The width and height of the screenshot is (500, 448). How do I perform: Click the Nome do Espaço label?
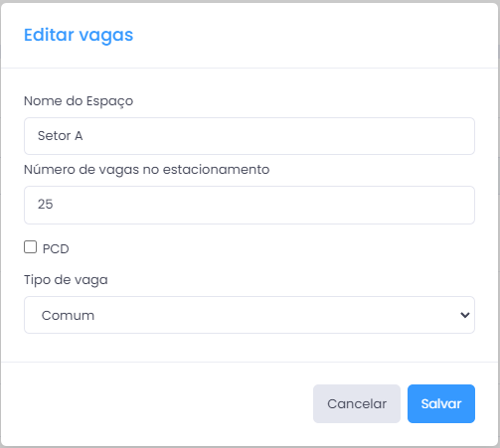click(79, 101)
